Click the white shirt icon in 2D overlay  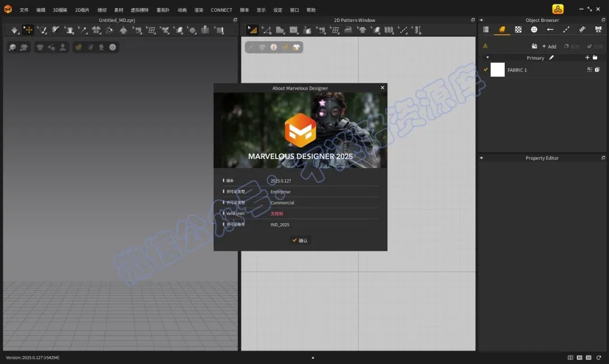click(297, 47)
